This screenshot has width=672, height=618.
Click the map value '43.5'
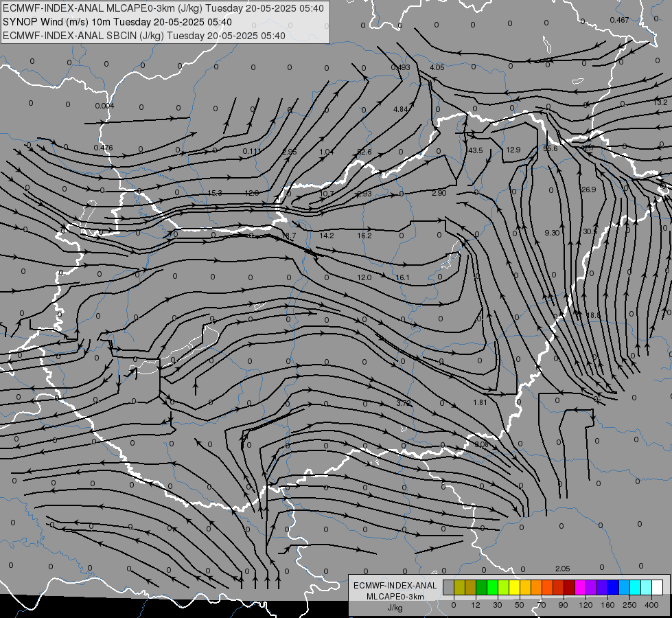(476, 150)
